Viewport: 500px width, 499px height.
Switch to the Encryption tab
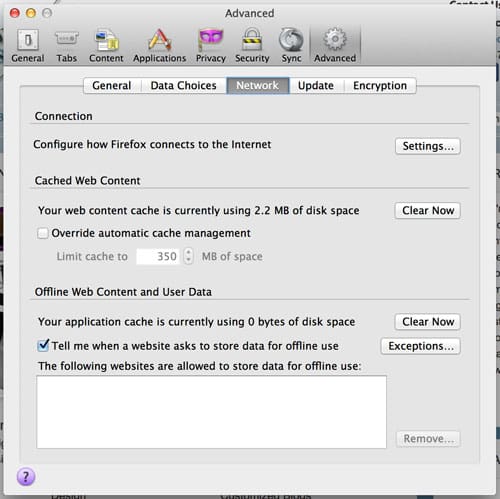[380, 86]
